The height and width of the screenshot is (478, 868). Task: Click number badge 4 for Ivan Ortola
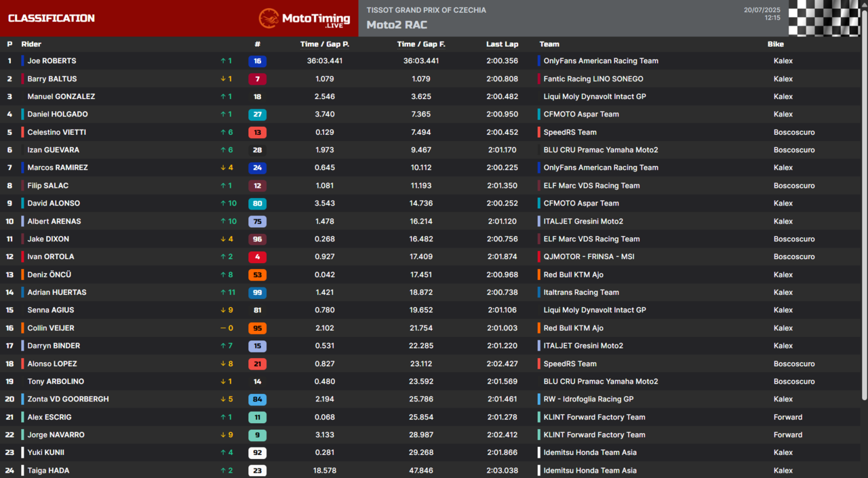[x=257, y=257]
